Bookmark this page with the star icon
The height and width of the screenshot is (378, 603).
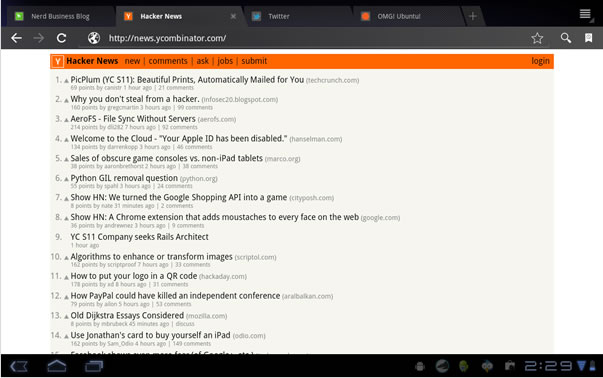(537, 38)
